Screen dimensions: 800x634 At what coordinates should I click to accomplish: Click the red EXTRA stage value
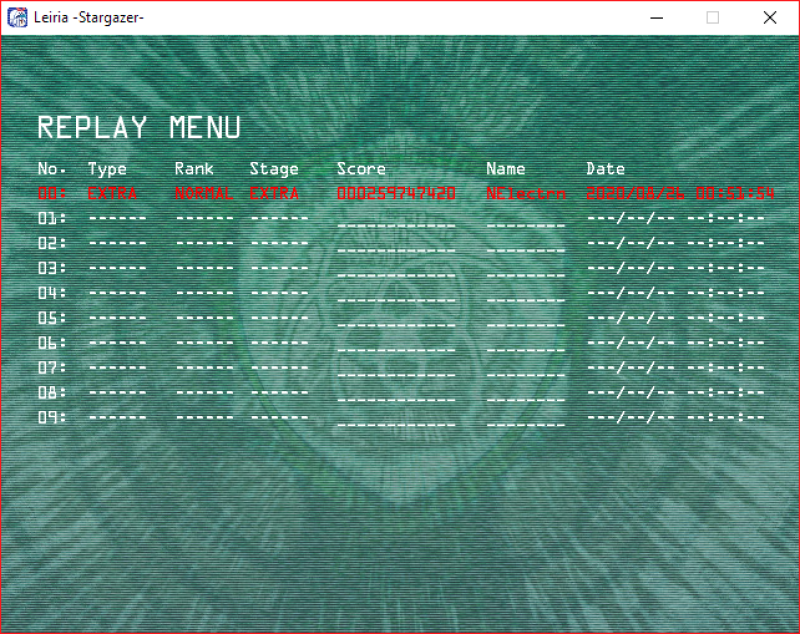(x=274, y=193)
